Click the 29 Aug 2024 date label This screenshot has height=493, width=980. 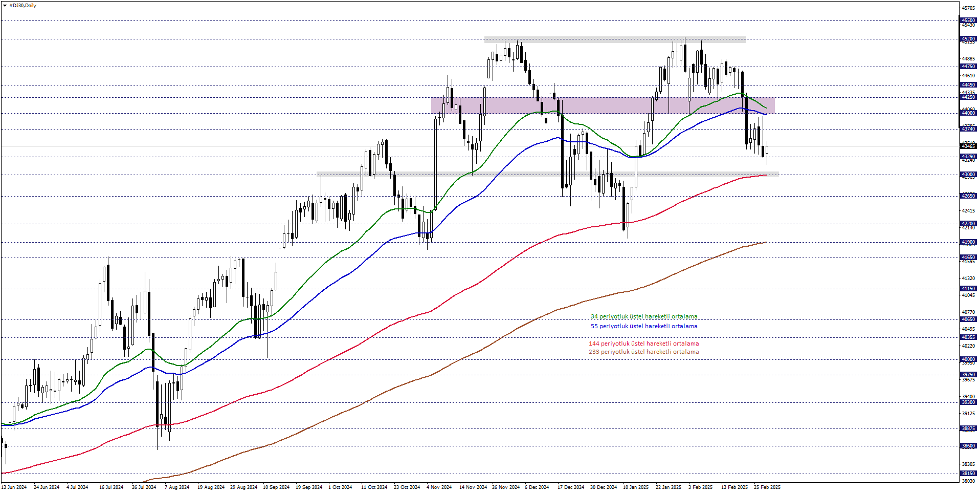click(243, 487)
